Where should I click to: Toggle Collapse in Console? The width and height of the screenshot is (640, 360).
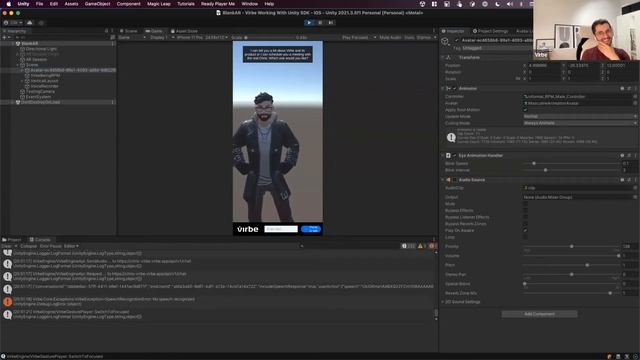click(28, 246)
